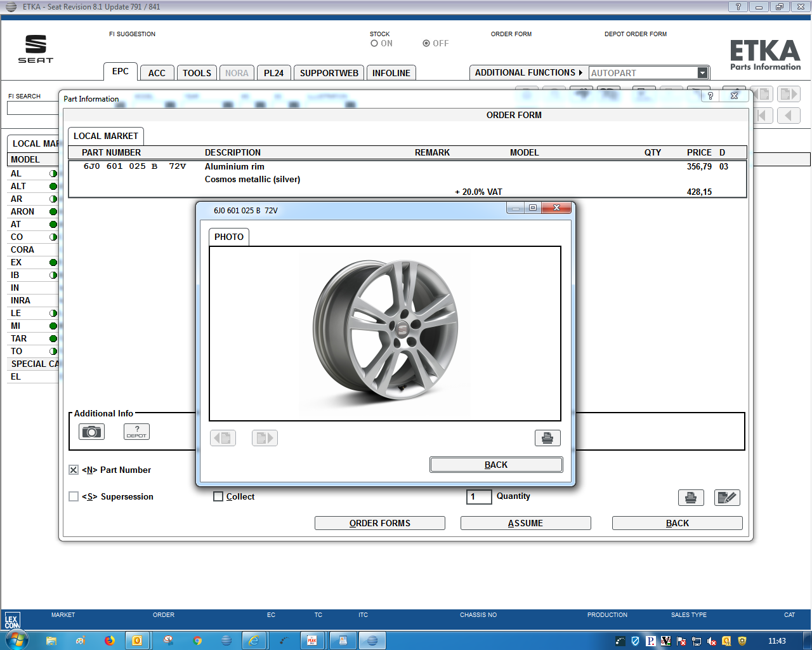Click the LexCom logo in the status bar
This screenshot has width=812, height=650.
pyautogui.click(x=12, y=620)
